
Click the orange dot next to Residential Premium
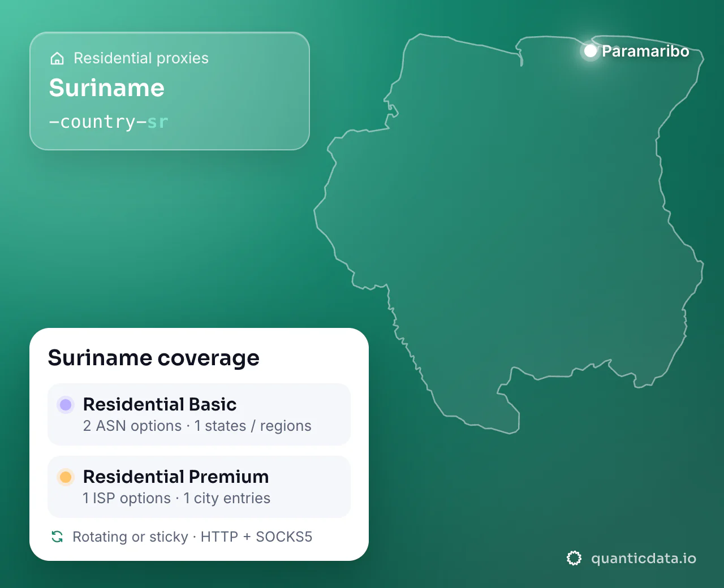[x=66, y=477]
